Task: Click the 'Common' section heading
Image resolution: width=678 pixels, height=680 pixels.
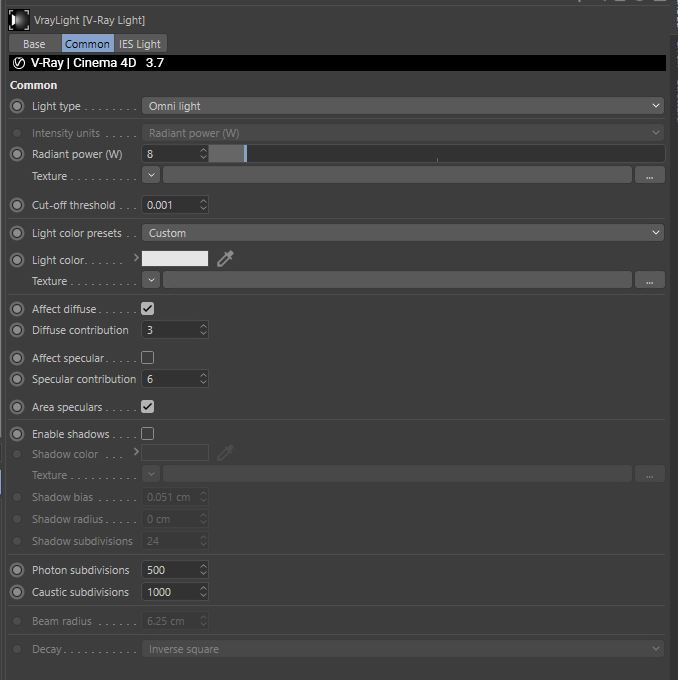Action: pyautogui.click(x=33, y=85)
